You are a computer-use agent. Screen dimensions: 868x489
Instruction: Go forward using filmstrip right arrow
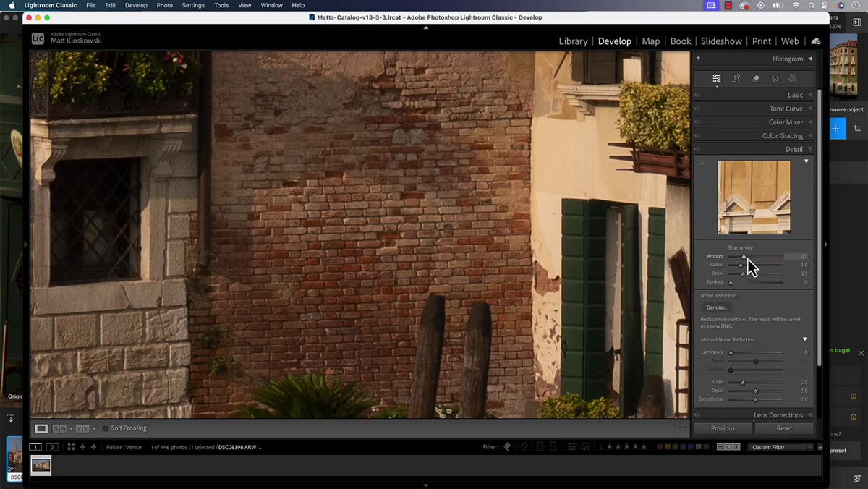click(x=93, y=447)
